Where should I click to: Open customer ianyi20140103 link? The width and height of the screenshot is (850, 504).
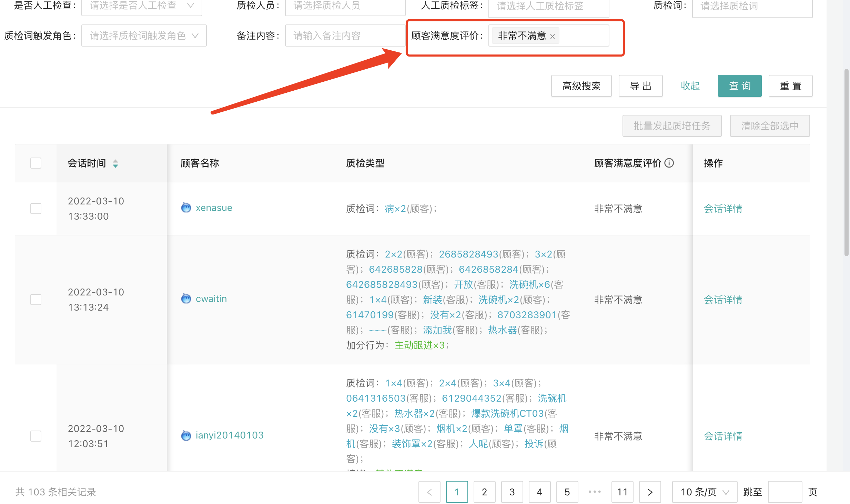(x=230, y=435)
